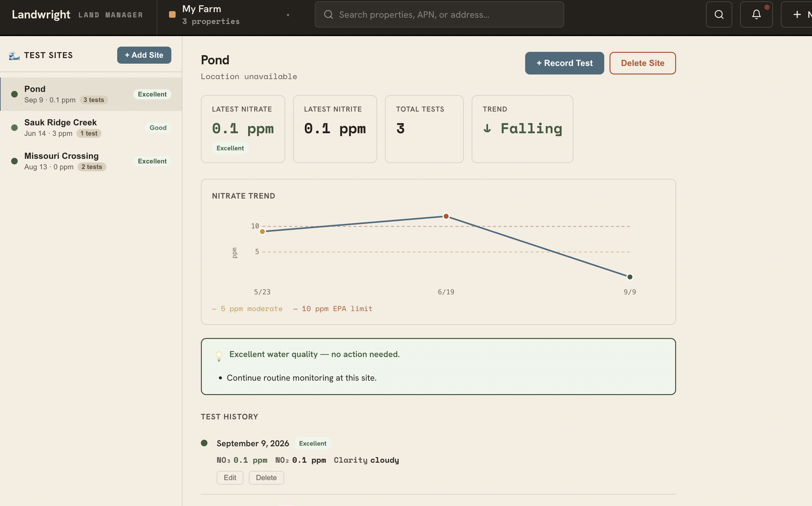Click the September 9 history status dot

pyautogui.click(x=204, y=443)
